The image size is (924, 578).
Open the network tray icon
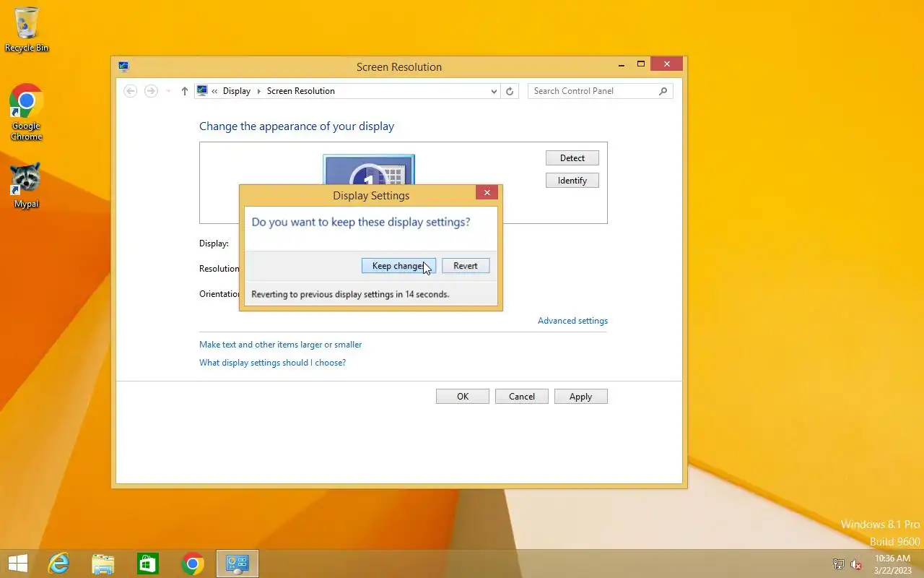pos(838,564)
